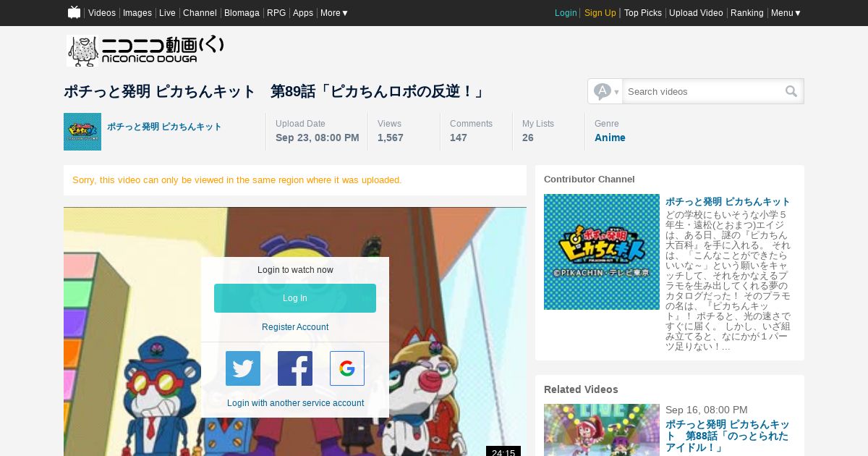This screenshot has width=868, height=456.
Task: Open contributor channel title link in sidebar
Action: pos(728,201)
